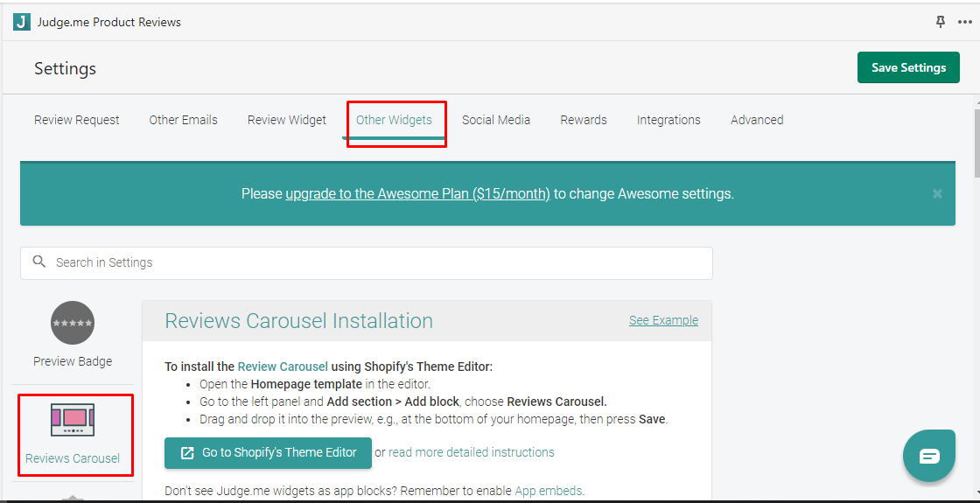Image resolution: width=980 pixels, height=503 pixels.
Task: Focus the Search in Settings field
Action: point(367,263)
